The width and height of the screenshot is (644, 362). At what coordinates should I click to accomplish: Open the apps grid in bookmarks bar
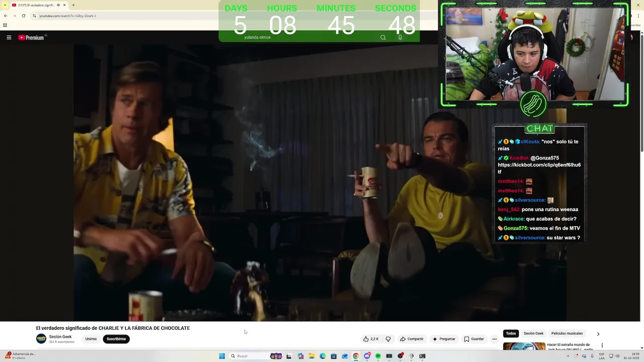(5, 25)
